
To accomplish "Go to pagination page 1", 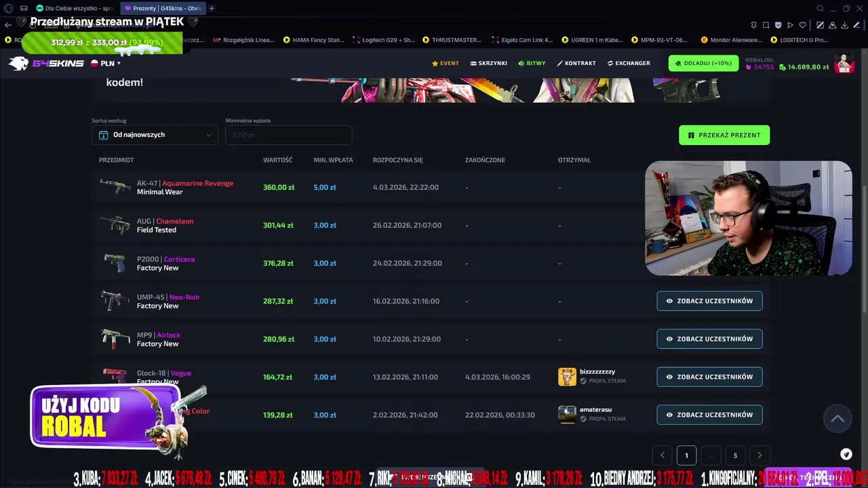I will pos(686,455).
